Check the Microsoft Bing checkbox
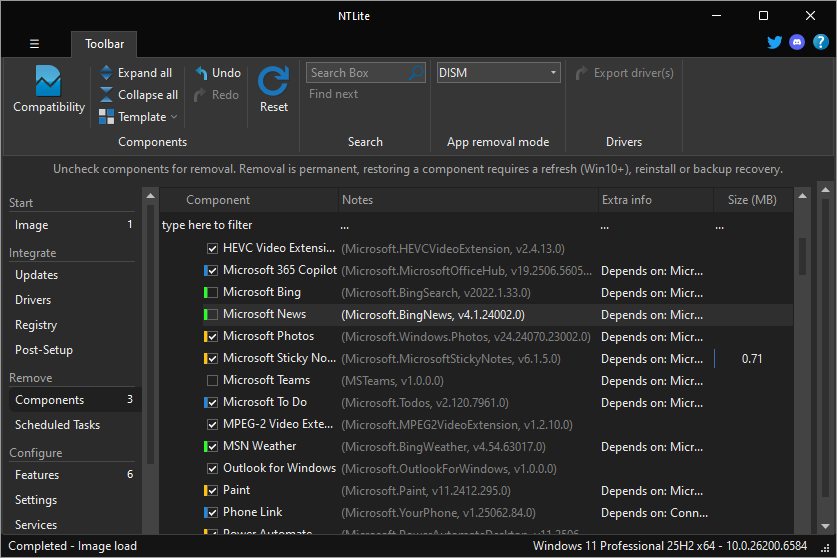Screen dimensions: 837x558 click(212, 293)
